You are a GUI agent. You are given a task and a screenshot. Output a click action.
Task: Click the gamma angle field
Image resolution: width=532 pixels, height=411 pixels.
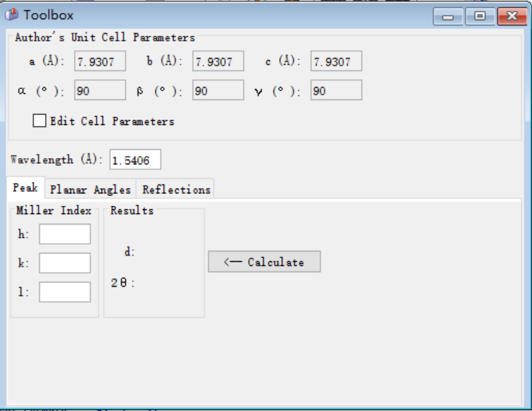coord(336,90)
